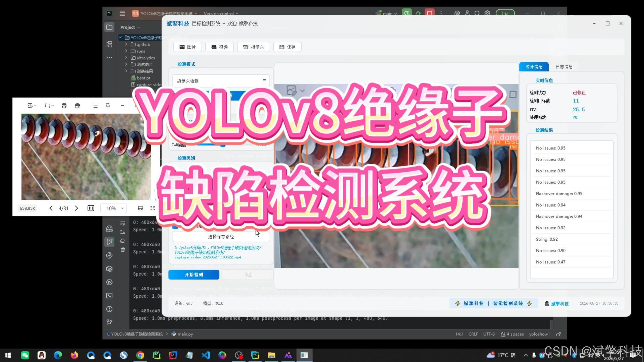Click the PyCharm debug bug icon

click(418, 13)
